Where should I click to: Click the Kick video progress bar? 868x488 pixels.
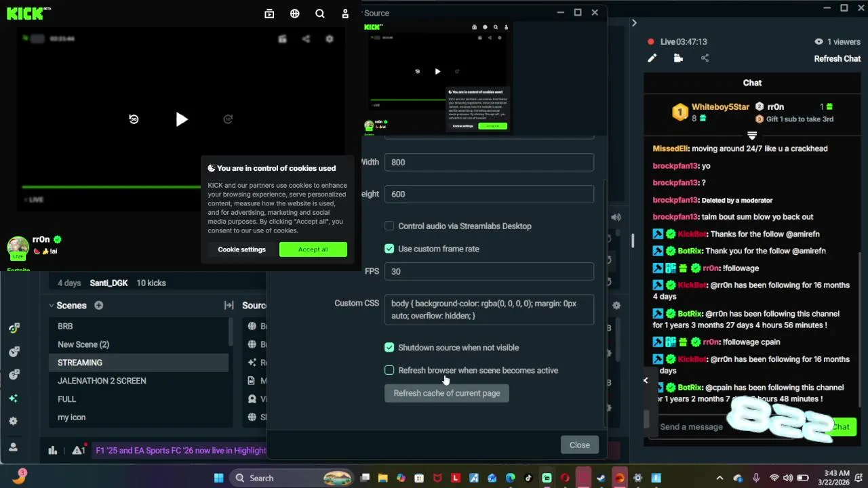click(x=112, y=186)
